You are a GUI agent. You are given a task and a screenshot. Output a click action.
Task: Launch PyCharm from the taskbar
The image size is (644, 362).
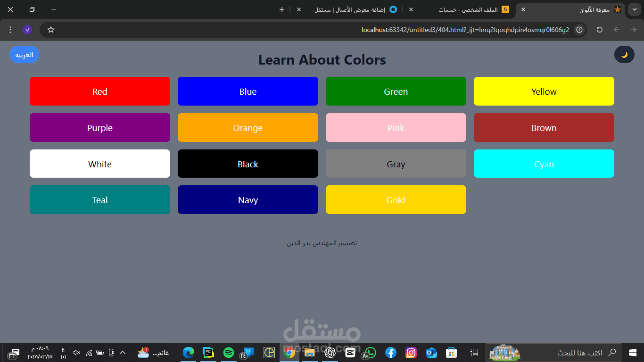[208, 353]
